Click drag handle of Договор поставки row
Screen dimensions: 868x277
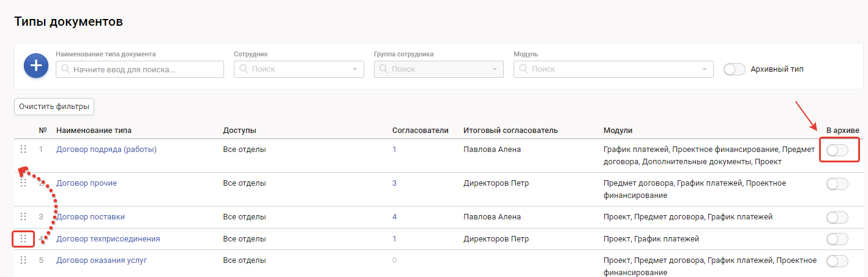[23, 216]
